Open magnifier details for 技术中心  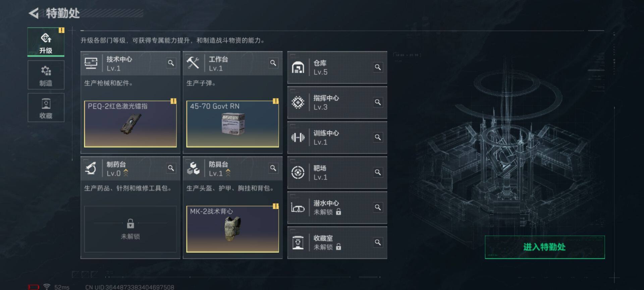point(171,63)
